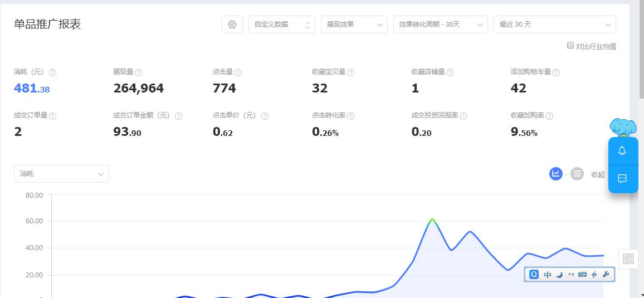
Task: Open IME wrench settings tool
Action: (606, 275)
